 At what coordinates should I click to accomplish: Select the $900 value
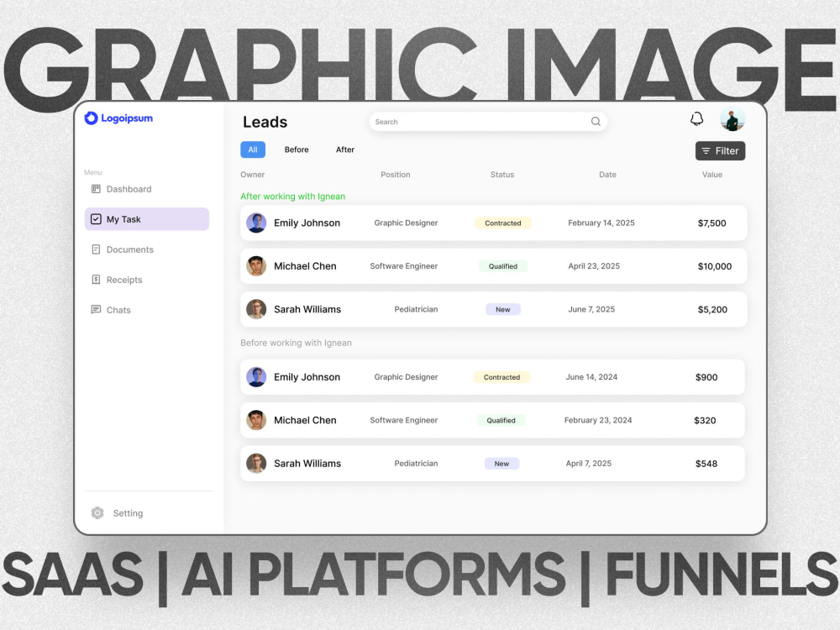click(706, 377)
